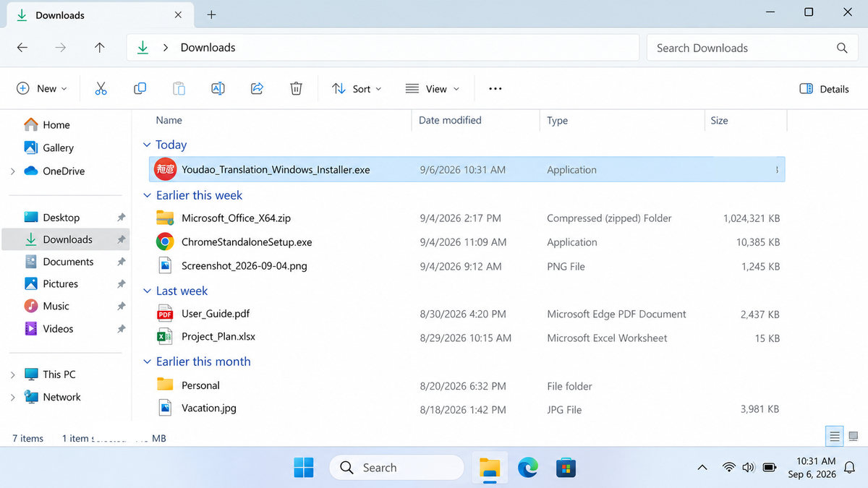Open the notification bell icon
The image size is (868, 488).
pos(851,468)
